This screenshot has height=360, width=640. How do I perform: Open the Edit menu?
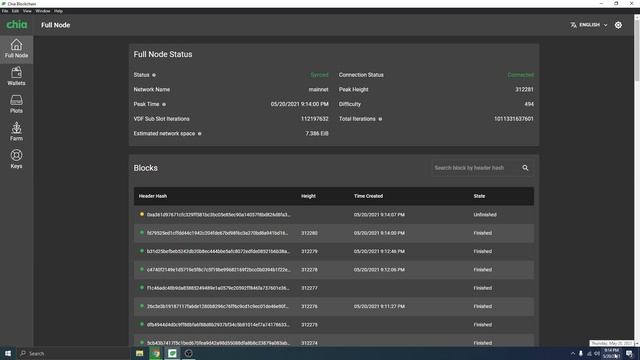[x=15, y=11]
